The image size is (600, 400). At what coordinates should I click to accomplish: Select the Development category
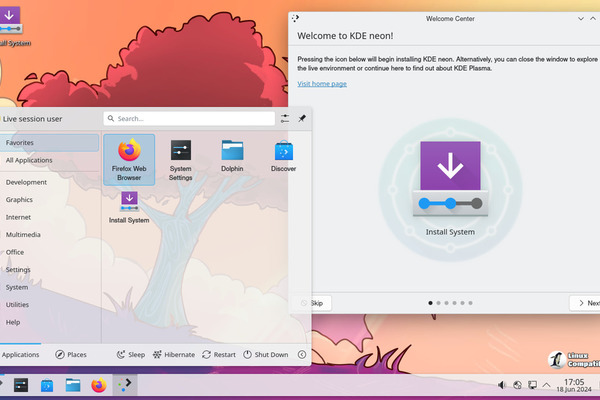point(26,182)
